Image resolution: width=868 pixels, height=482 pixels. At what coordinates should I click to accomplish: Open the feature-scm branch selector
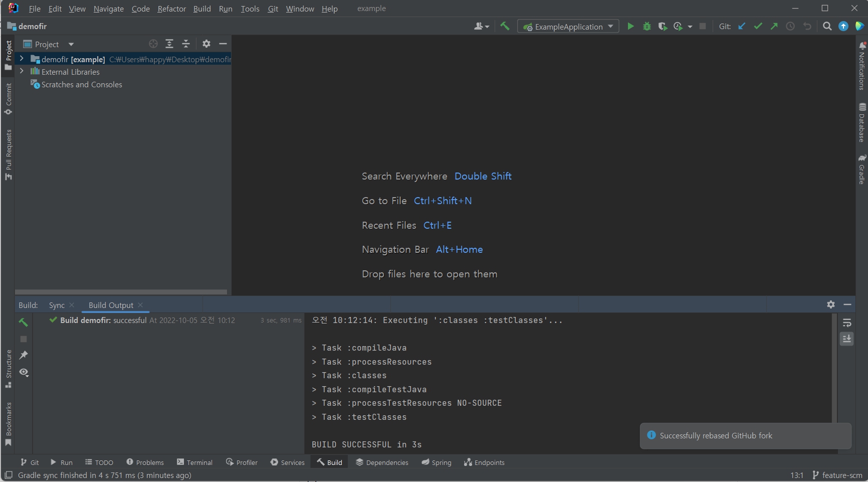[837, 475]
